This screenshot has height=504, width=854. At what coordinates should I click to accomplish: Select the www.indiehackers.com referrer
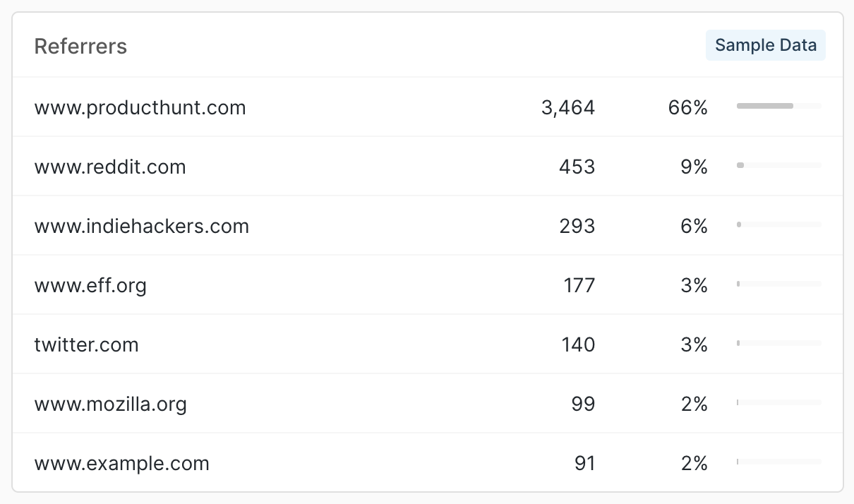click(x=141, y=227)
